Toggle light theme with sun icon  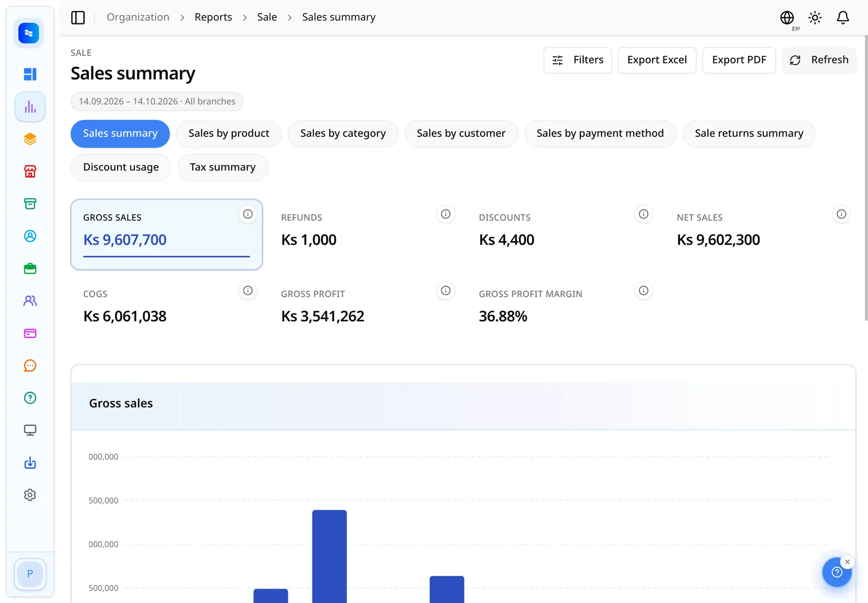click(x=815, y=18)
